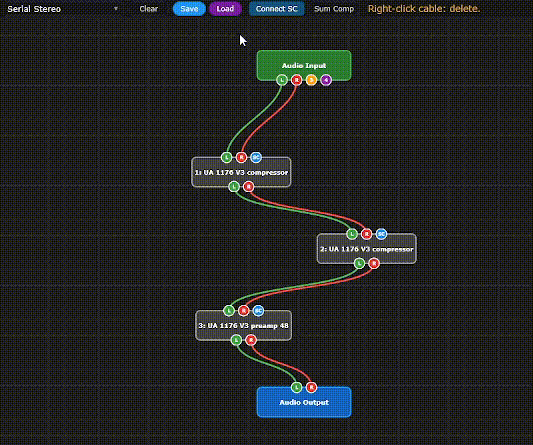533x445 pixels.
Task: Click the Sum Comp button
Action: [x=334, y=9]
